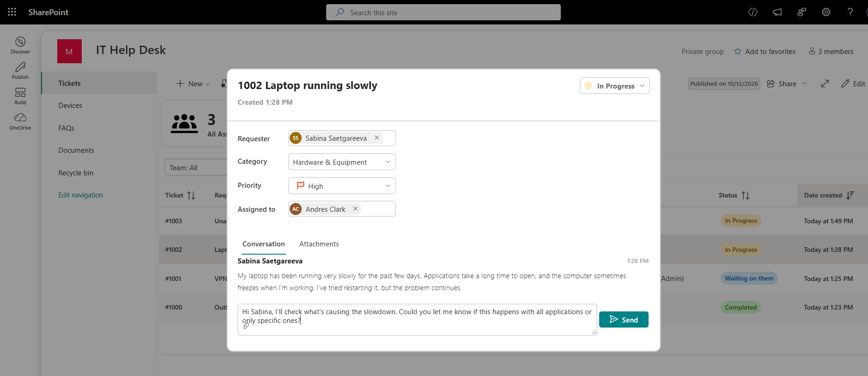This screenshot has height=376, width=868.
Task: Select Tickets in site navigation
Action: click(x=98, y=83)
